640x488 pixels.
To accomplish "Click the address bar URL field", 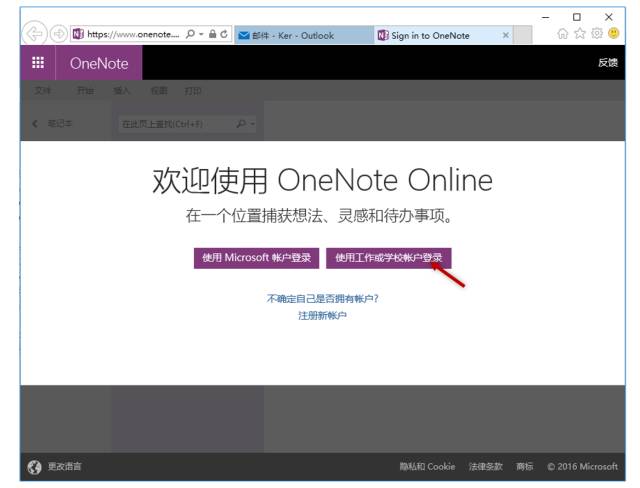I will [x=133, y=34].
